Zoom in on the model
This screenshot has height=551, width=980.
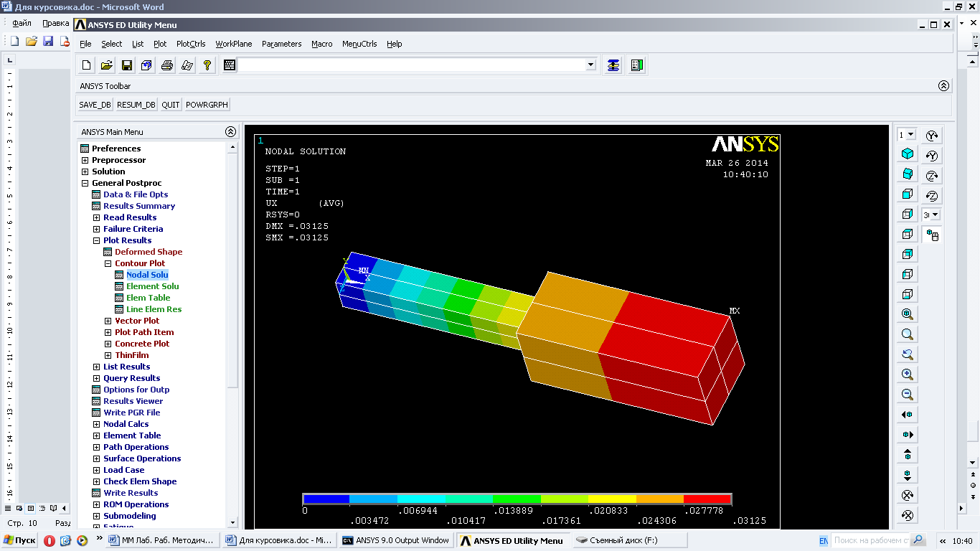(908, 375)
